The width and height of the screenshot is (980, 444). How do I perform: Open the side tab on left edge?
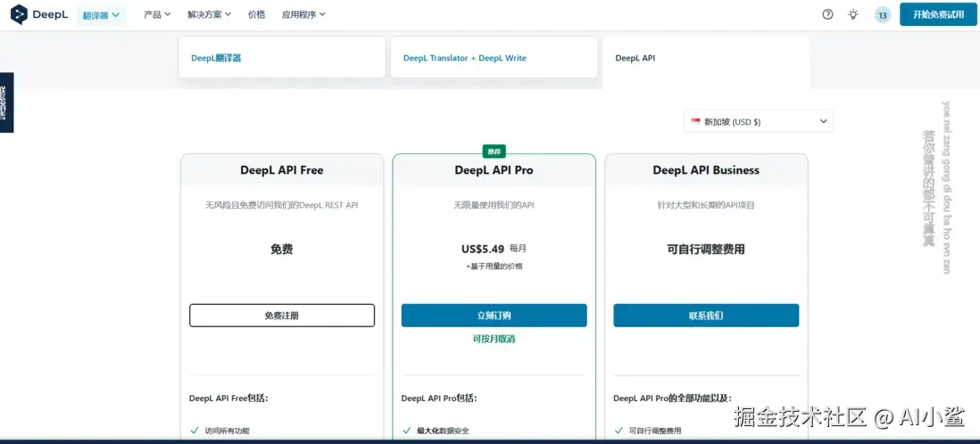pos(6,103)
